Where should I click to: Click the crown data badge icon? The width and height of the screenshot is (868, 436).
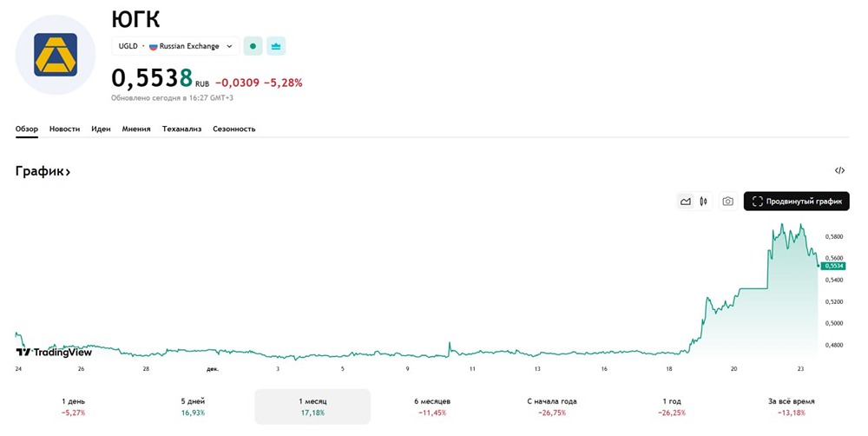tap(276, 46)
